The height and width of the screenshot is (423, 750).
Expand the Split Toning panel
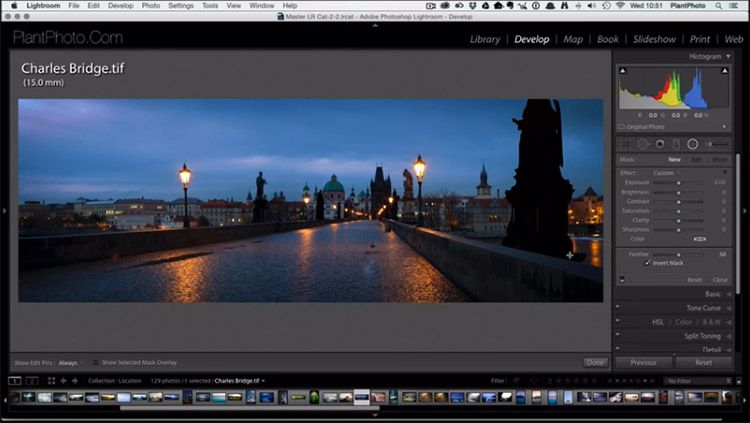(702, 336)
